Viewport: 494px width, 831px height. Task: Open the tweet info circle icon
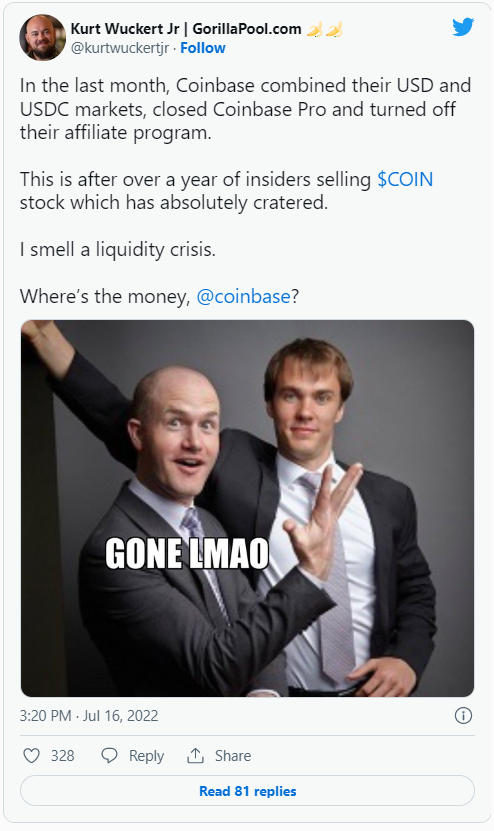pyautogui.click(x=463, y=715)
